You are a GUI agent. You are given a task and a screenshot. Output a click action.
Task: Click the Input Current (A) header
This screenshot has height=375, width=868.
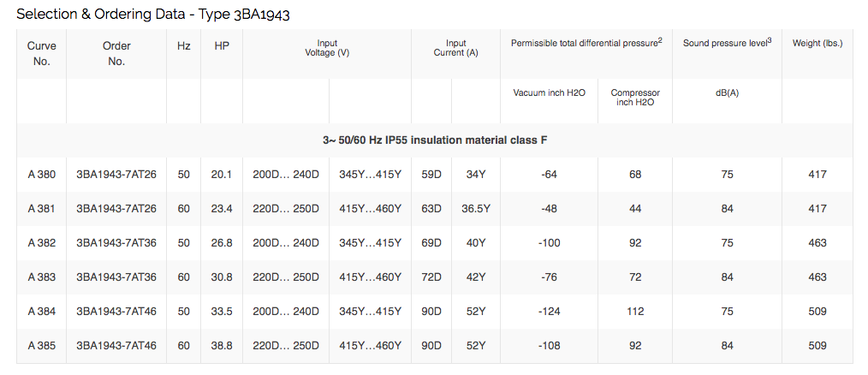click(x=455, y=48)
